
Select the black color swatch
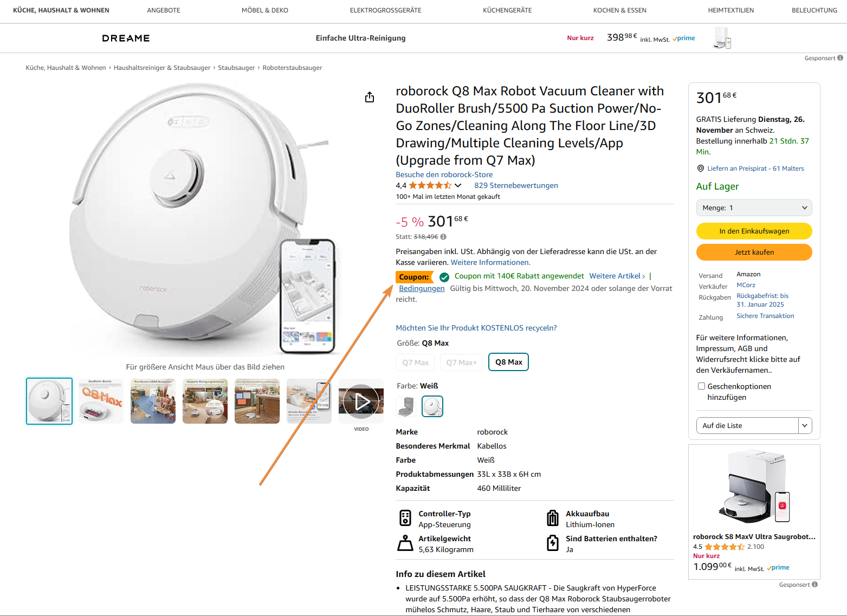click(406, 406)
